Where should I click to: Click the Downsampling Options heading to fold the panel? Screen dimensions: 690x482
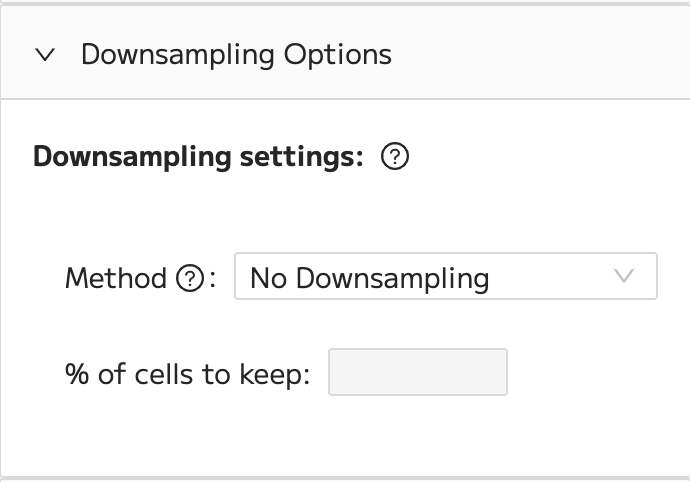[236, 55]
